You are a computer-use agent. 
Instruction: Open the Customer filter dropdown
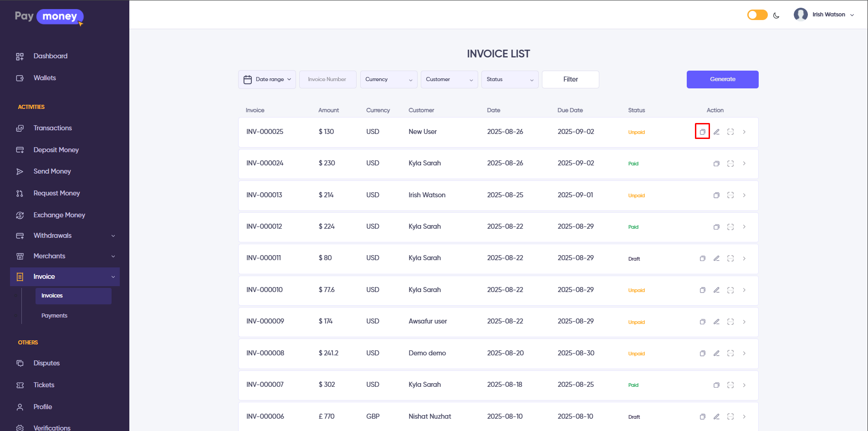[449, 80]
